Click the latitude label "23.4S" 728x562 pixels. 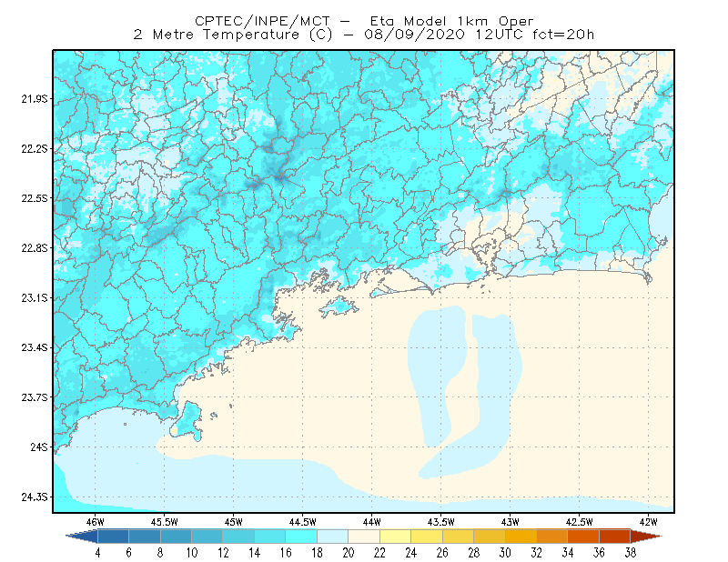pyautogui.click(x=34, y=347)
